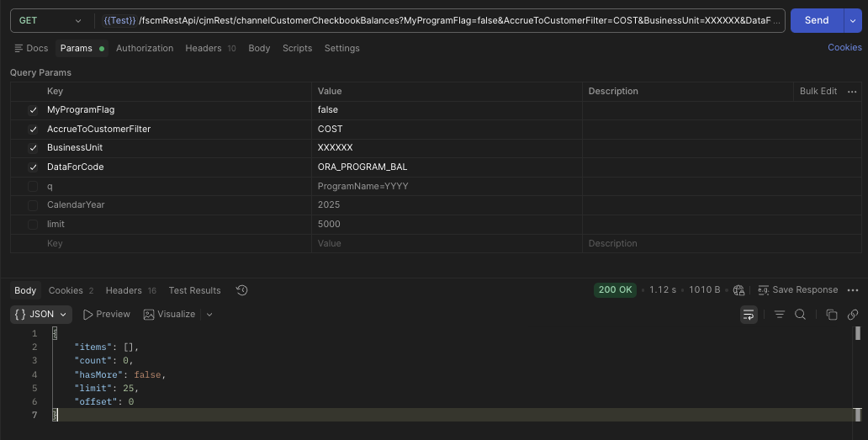Uncheck the DataForCode parameter
868x440 pixels.
point(33,167)
